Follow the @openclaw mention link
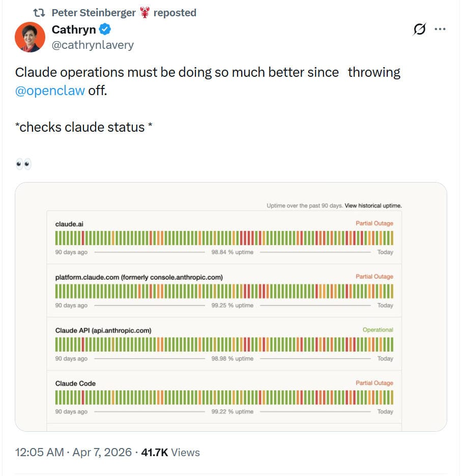Viewport: 464px width, 476px height. click(x=50, y=91)
